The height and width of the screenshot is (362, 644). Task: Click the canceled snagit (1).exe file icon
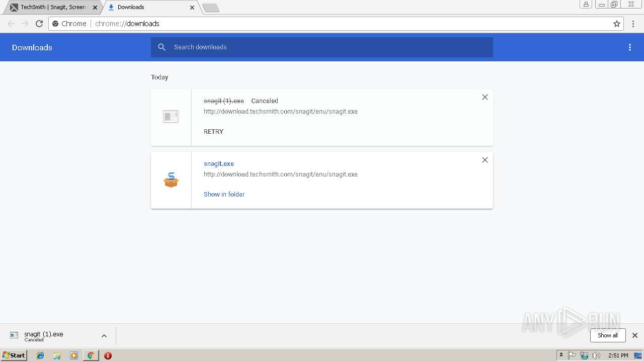171,117
